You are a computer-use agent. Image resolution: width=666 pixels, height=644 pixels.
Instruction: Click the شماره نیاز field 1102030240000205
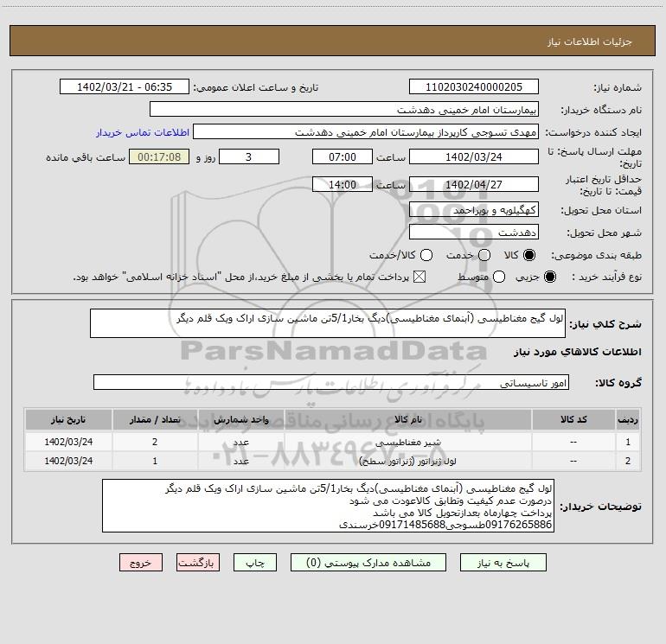click(x=474, y=87)
